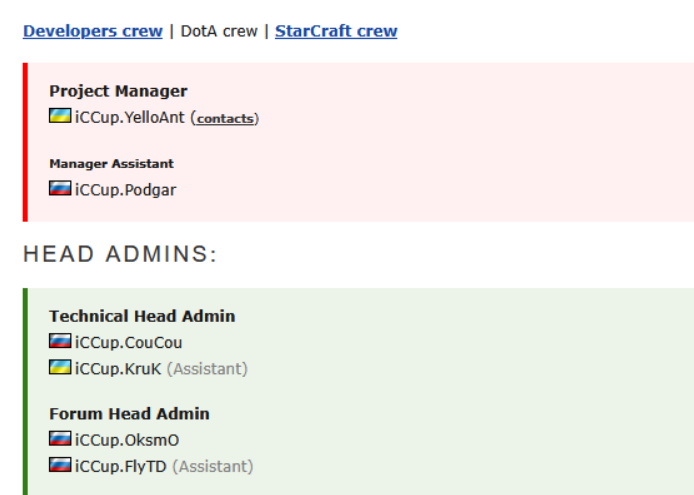Click the flag icon beside iCCup.Podgar
The height and width of the screenshot is (495, 694).
pyautogui.click(x=60, y=188)
